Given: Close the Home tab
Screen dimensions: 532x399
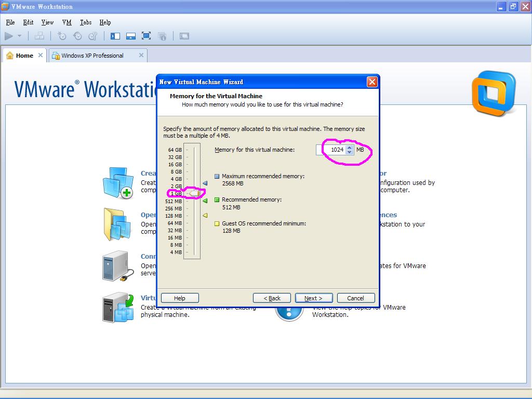Looking at the screenshot, I should tap(41, 55).
